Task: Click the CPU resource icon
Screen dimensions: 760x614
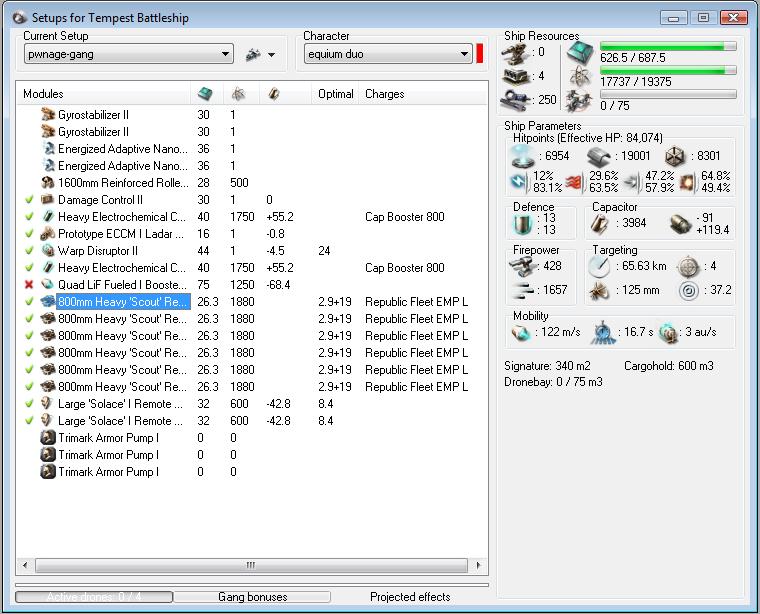Action: click(x=580, y=52)
